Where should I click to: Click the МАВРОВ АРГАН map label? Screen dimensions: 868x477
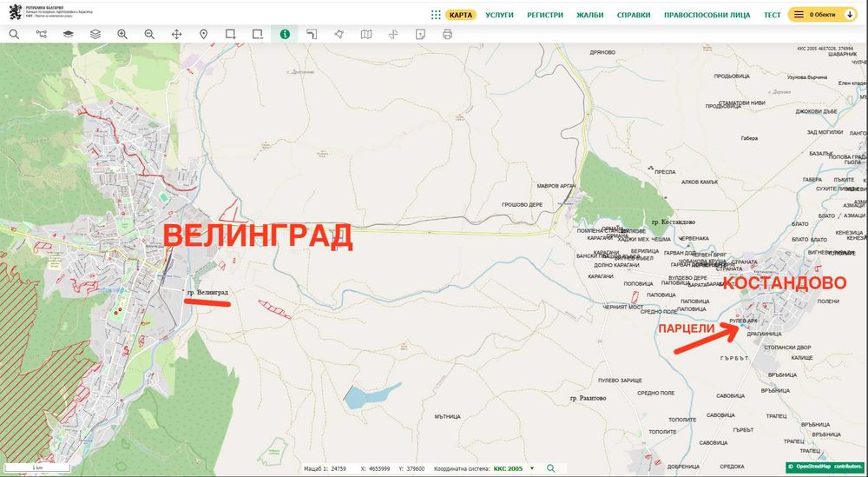click(x=556, y=186)
